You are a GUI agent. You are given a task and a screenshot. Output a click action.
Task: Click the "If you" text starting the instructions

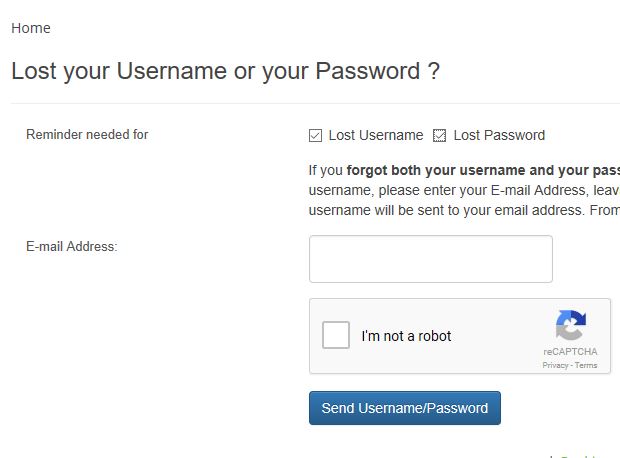tap(325, 170)
